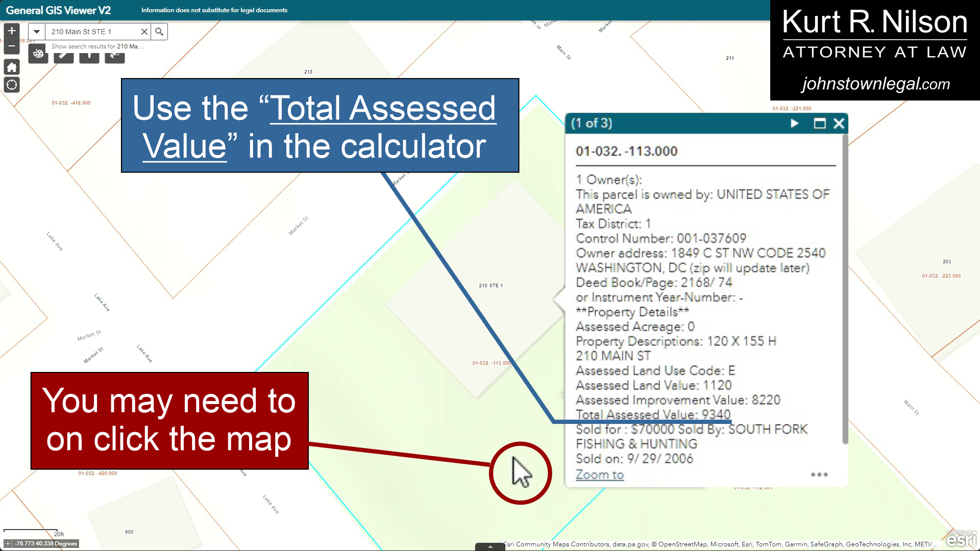
Task: Open the paint palette draw widget
Action: tap(38, 55)
